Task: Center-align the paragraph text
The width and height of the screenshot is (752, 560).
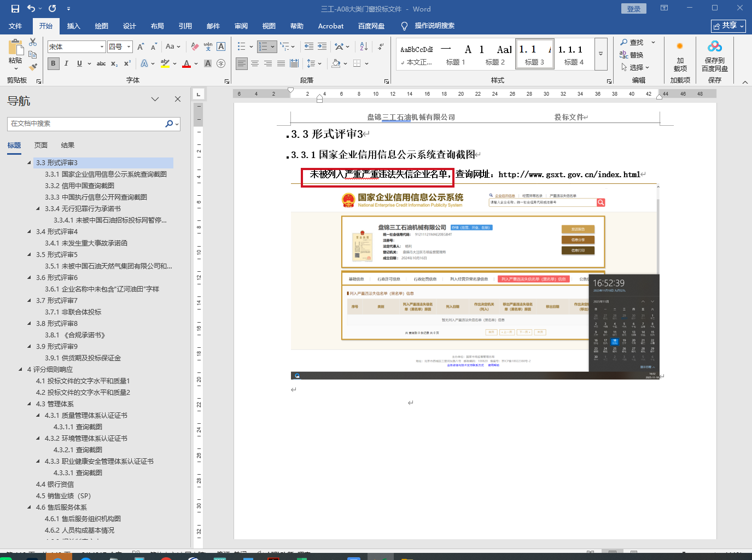Action: point(255,63)
